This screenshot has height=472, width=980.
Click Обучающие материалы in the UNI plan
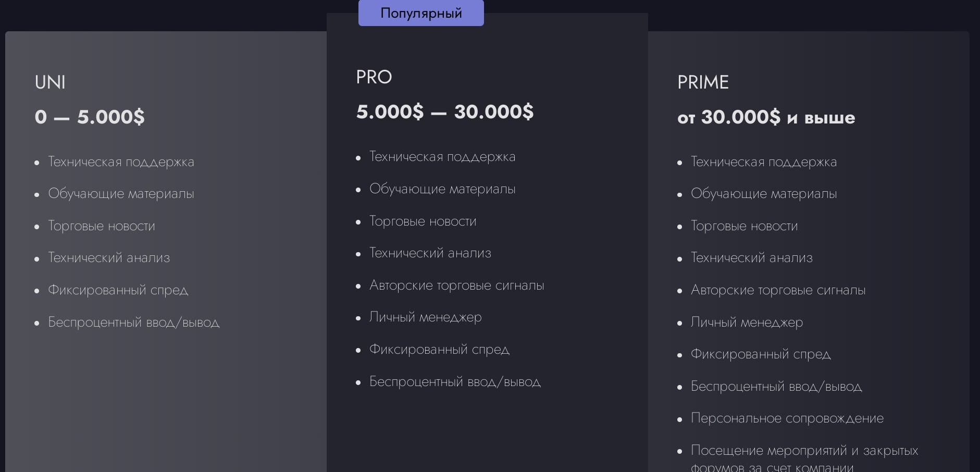click(x=121, y=194)
